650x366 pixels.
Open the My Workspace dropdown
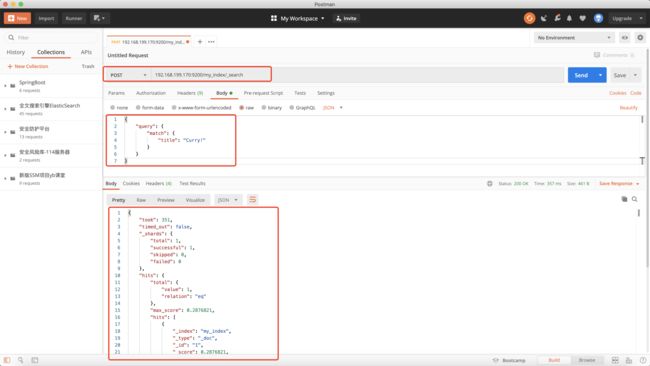(298, 18)
